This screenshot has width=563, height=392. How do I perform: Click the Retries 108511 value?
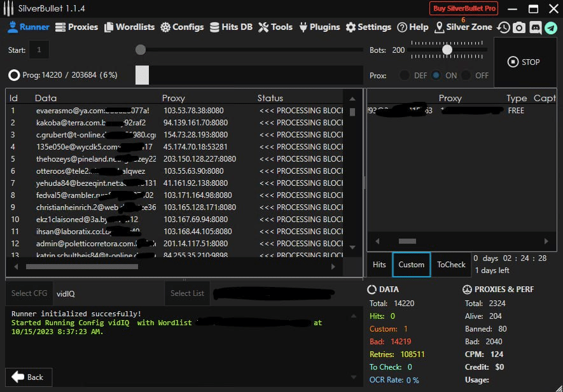(x=413, y=354)
